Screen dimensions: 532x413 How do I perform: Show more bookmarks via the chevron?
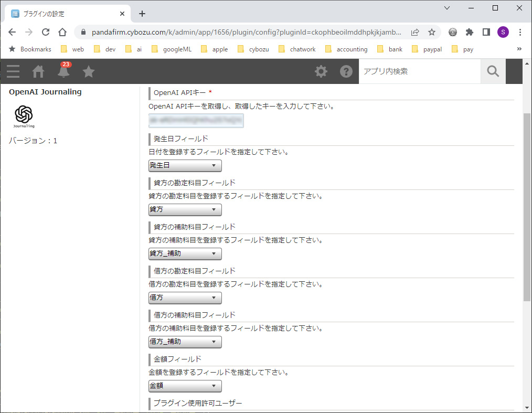[519, 49]
